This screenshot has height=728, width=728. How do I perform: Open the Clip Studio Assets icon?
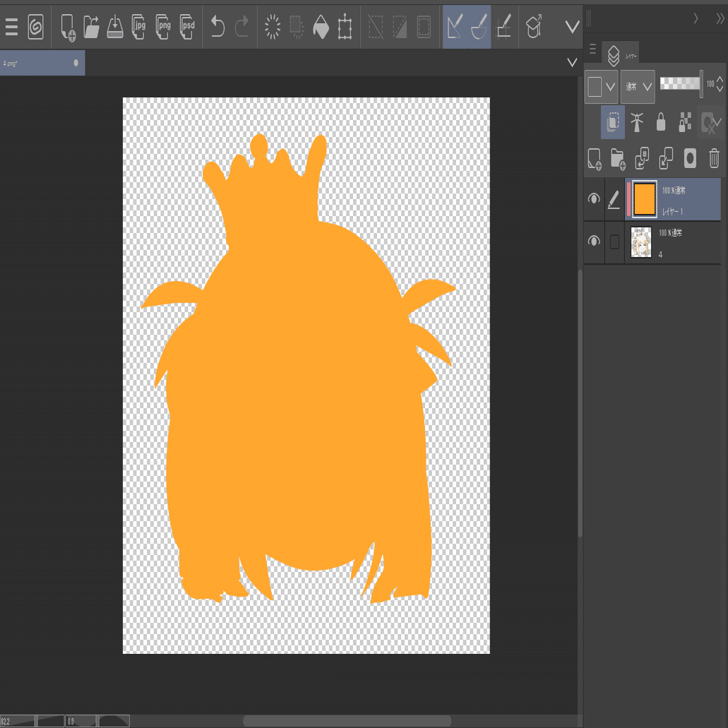point(534,26)
